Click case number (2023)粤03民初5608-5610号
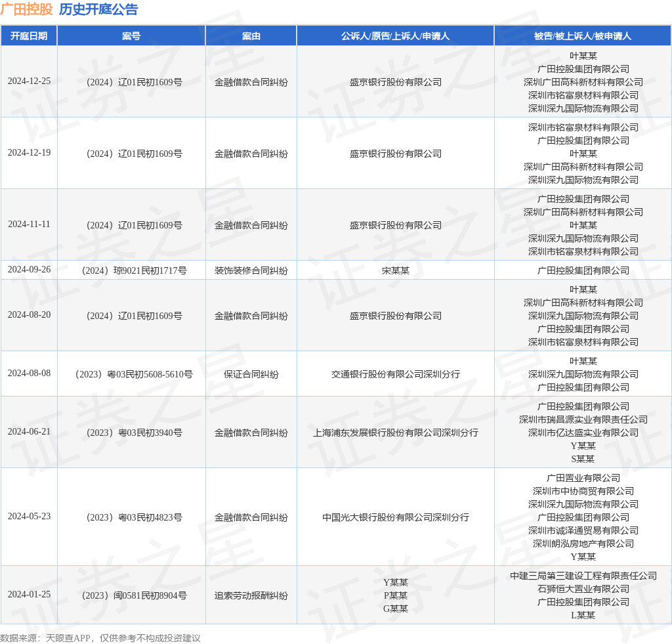The height and width of the screenshot is (644, 672). point(134,374)
